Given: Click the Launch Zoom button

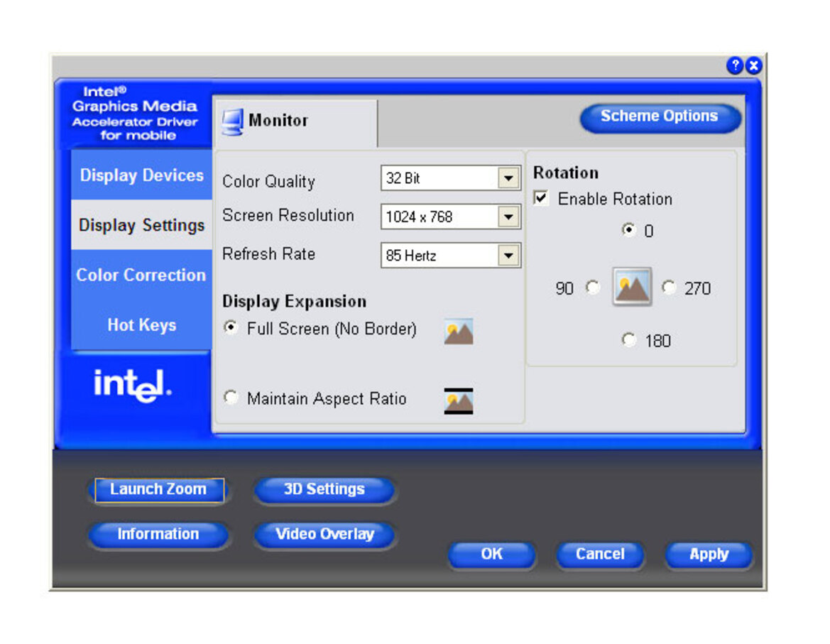Looking at the screenshot, I should [159, 489].
